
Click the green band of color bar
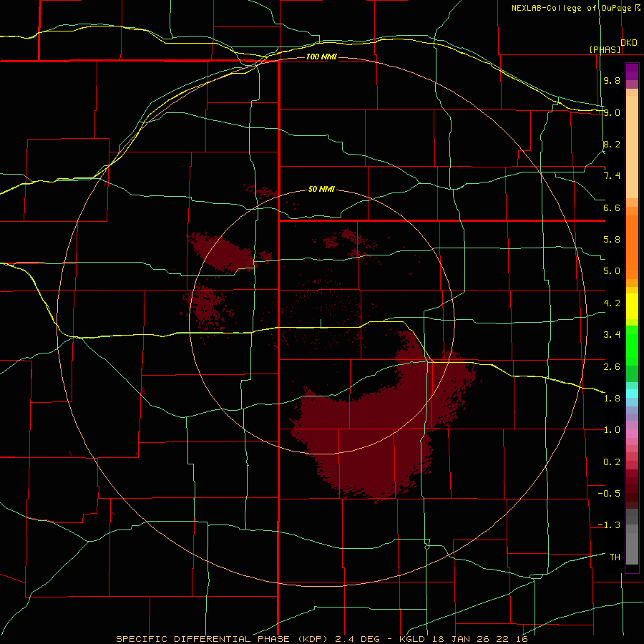[632, 346]
